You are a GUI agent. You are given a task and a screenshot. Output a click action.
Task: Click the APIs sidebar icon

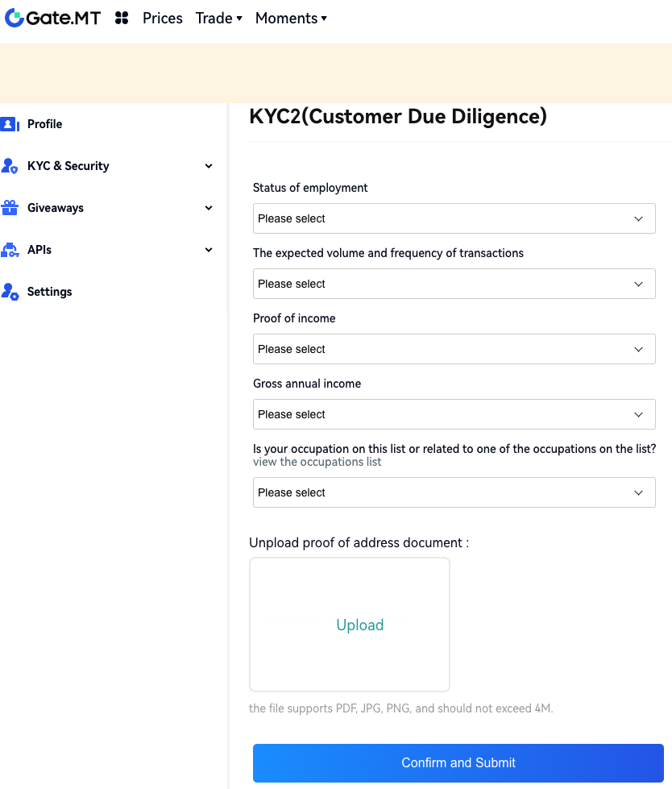click(10, 250)
